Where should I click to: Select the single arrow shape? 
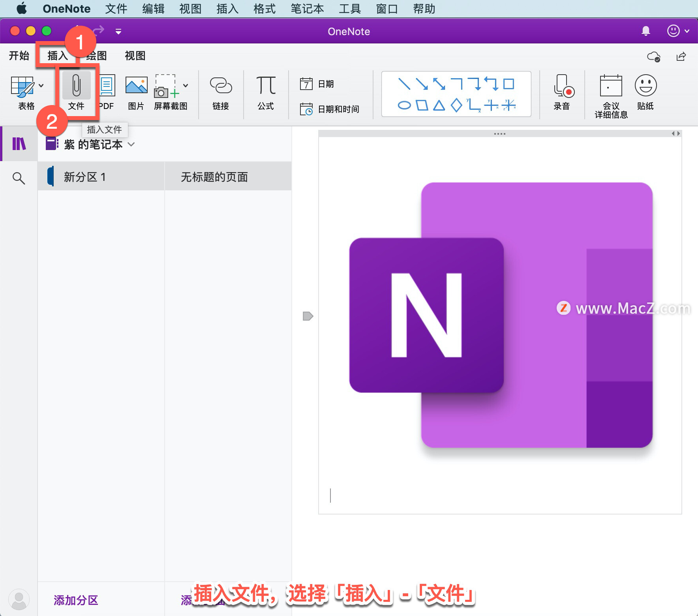pyautogui.click(x=422, y=84)
